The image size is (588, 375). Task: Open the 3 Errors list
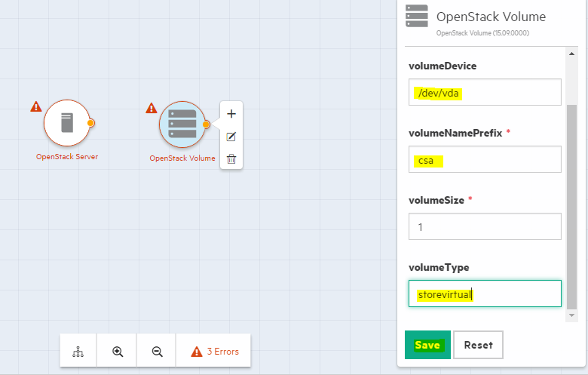pos(215,352)
